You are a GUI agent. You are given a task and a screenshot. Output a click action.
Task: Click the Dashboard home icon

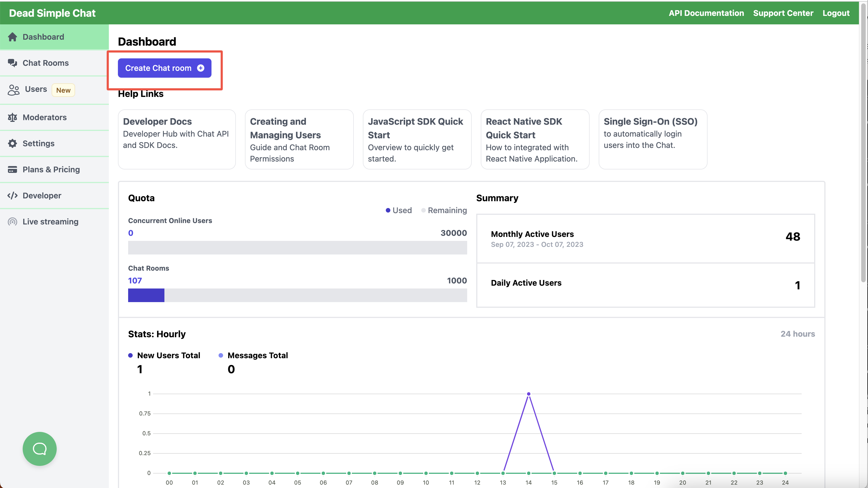pyautogui.click(x=12, y=37)
